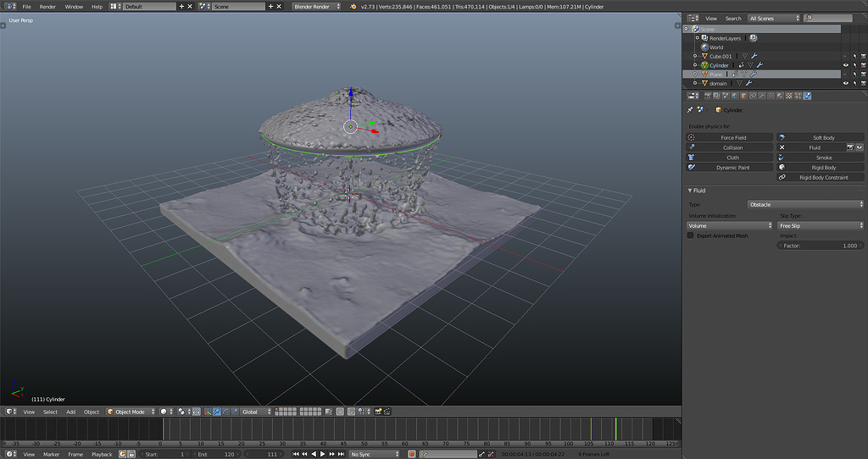
Task: Select the scale manipulator icon
Action: pyautogui.click(x=235, y=412)
